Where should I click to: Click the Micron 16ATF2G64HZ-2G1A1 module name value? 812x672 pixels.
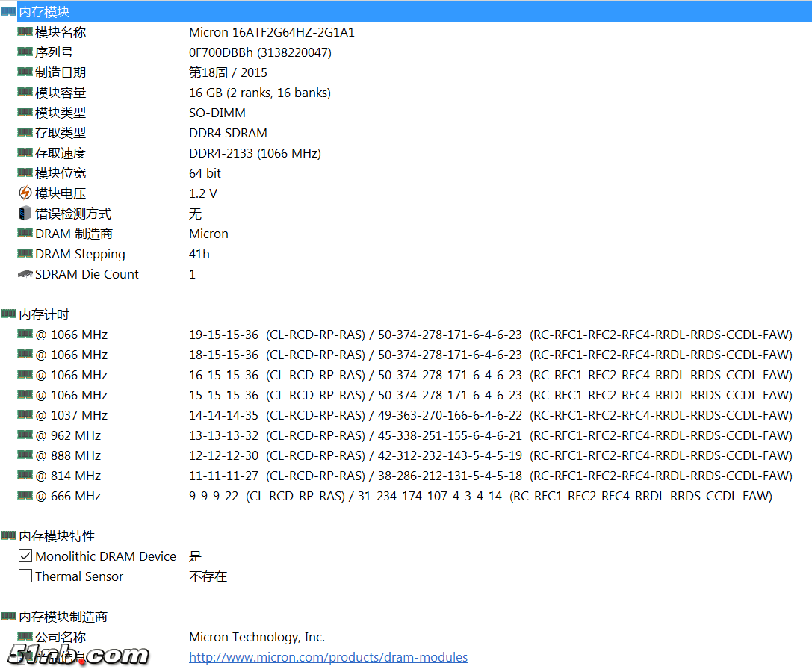point(272,32)
